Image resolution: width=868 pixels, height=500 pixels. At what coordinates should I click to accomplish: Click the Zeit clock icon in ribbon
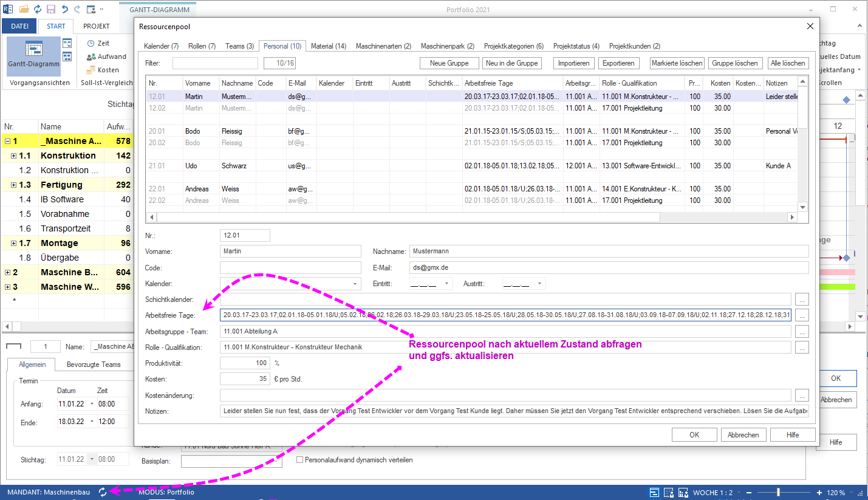91,43
